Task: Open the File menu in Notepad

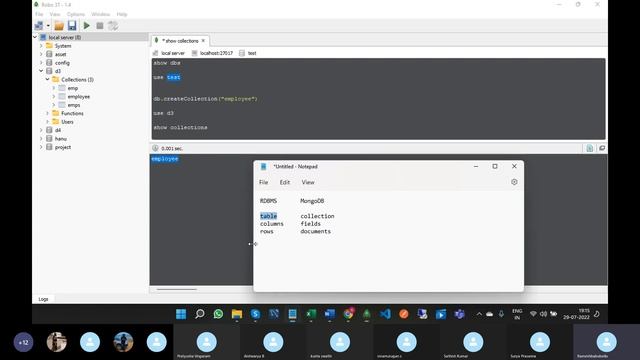Action: pos(264,182)
